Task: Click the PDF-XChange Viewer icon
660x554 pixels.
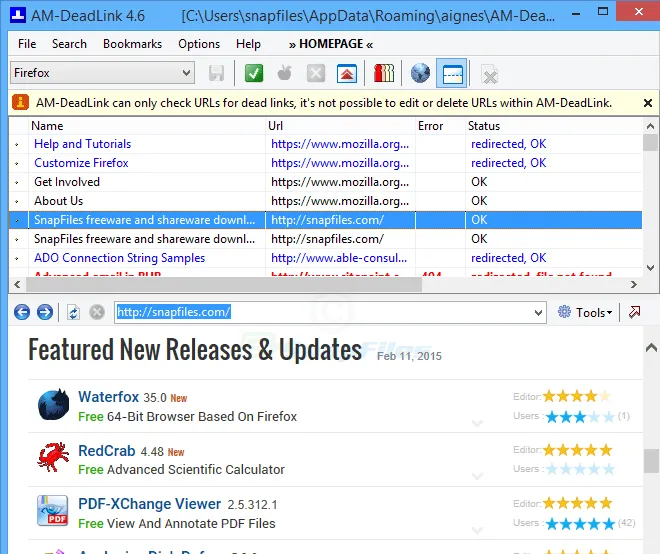Action: tap(52, 511)
